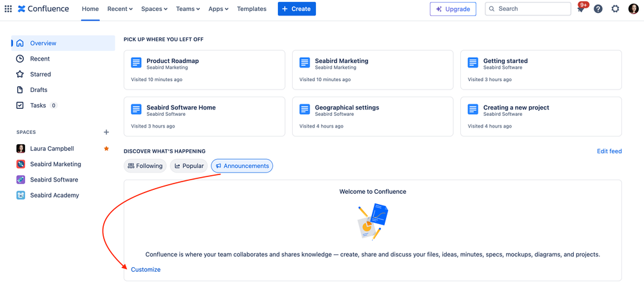644x291 pixels.
Task: Click the Drafts page icon in sidebar
Action: [x=20, y=90]
